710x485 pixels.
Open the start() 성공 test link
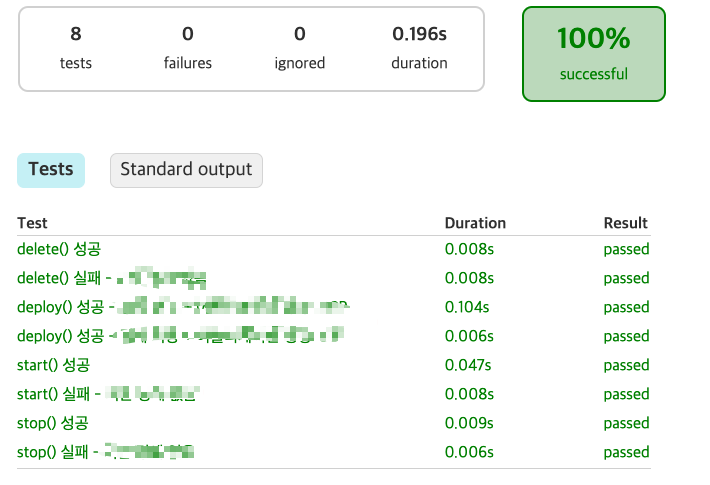point(53,365)
